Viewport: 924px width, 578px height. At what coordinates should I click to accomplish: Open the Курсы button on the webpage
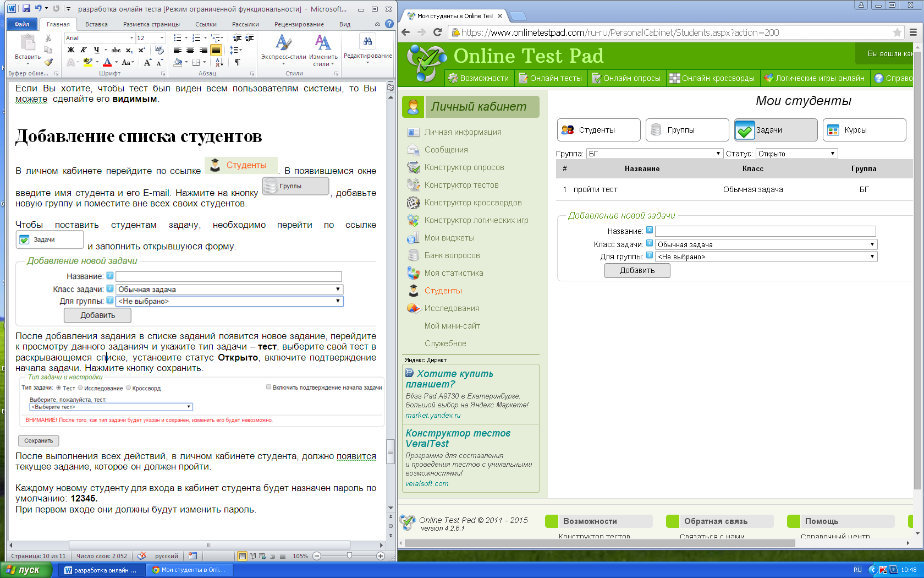click(865, 130)
